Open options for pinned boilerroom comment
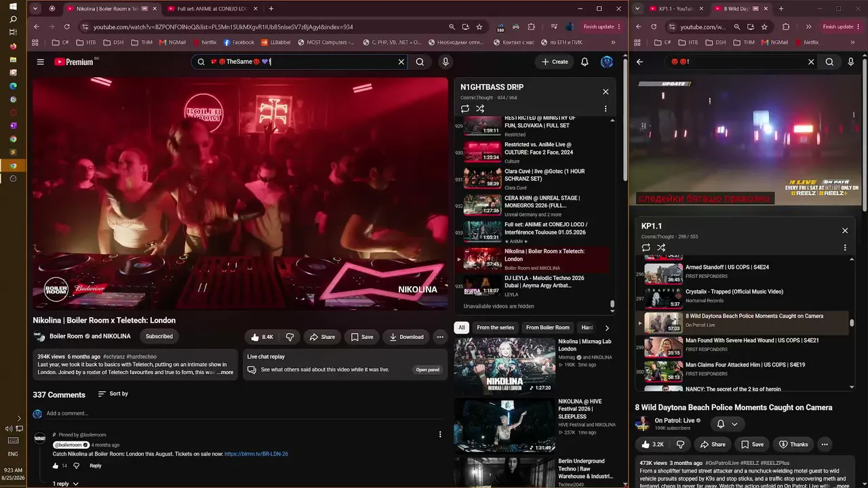This screenshot has height=488, width=868. click(440, 434)
